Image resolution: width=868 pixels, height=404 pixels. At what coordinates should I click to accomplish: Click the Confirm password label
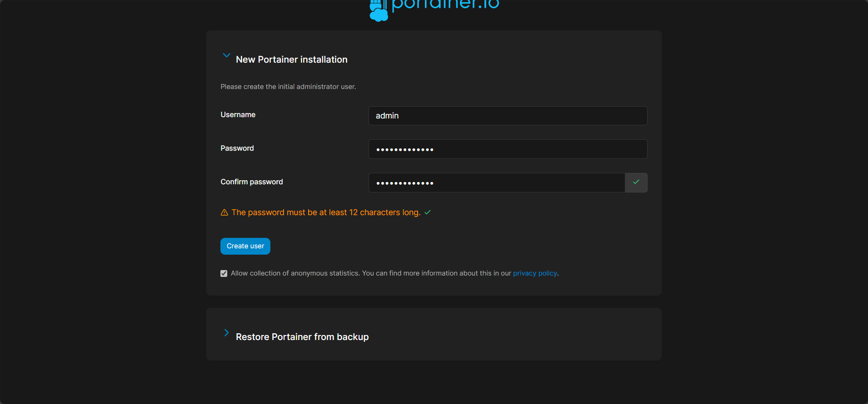[251, 182]
